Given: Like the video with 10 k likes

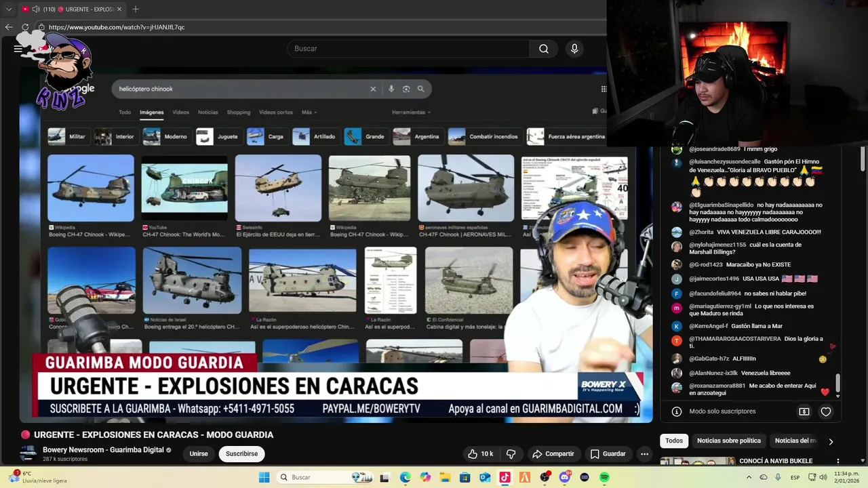Looking at the screenshot, I should (480, 453).
